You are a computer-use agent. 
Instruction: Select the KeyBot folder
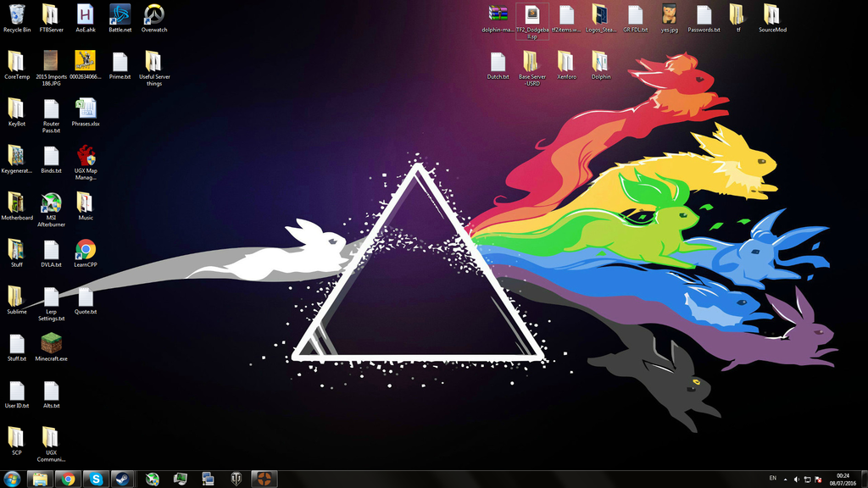(17, 113)
